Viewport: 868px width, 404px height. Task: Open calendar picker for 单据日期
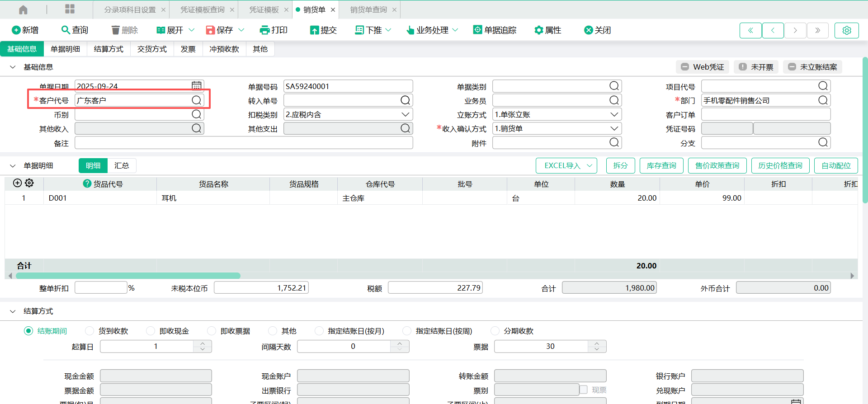click(x=197, y=85)
